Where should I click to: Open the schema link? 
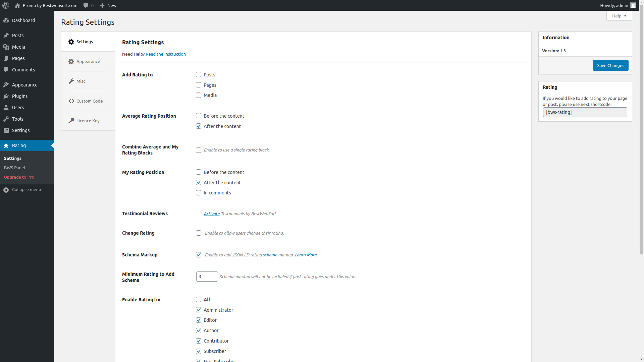coord(270,255)
